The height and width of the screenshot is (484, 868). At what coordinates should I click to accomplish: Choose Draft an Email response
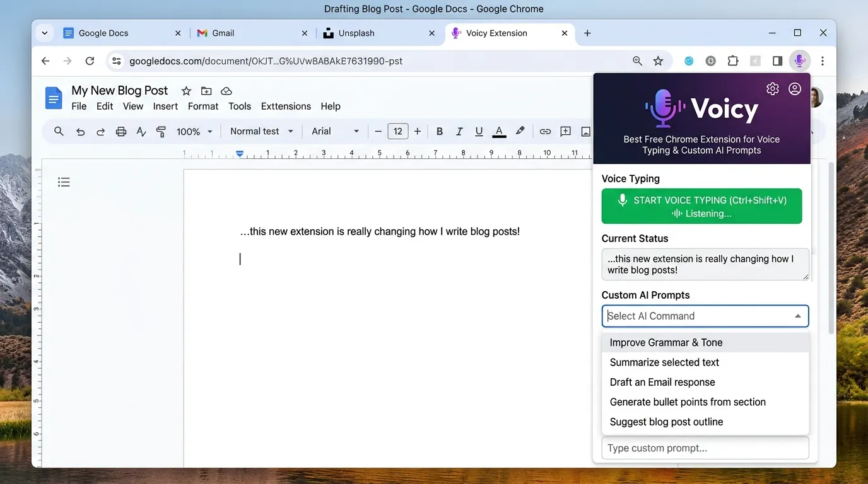point(705,382)
